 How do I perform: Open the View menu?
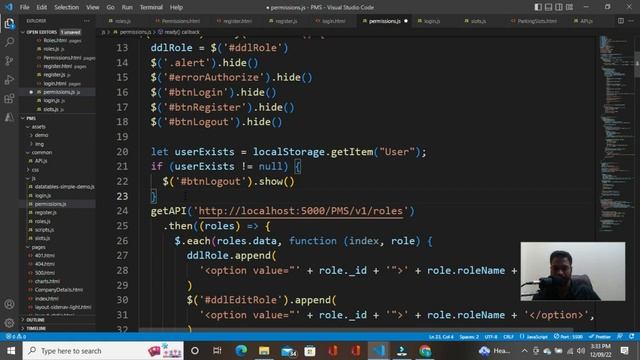point(92,7)
